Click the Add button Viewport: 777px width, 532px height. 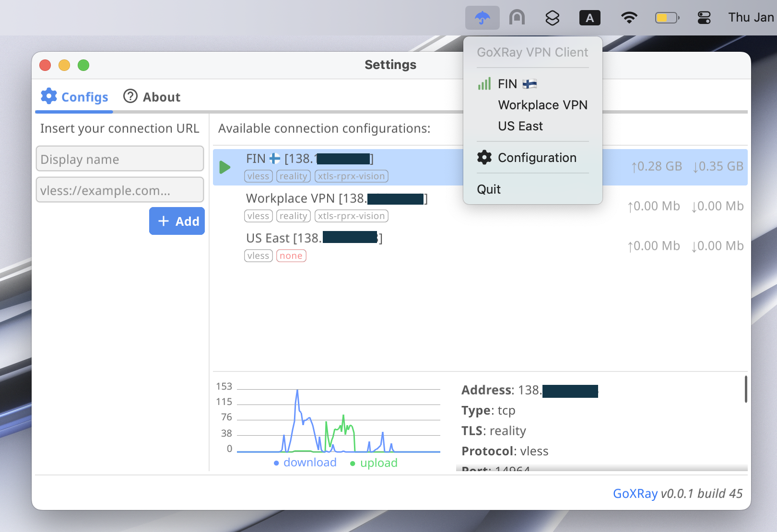coord(177,221)
